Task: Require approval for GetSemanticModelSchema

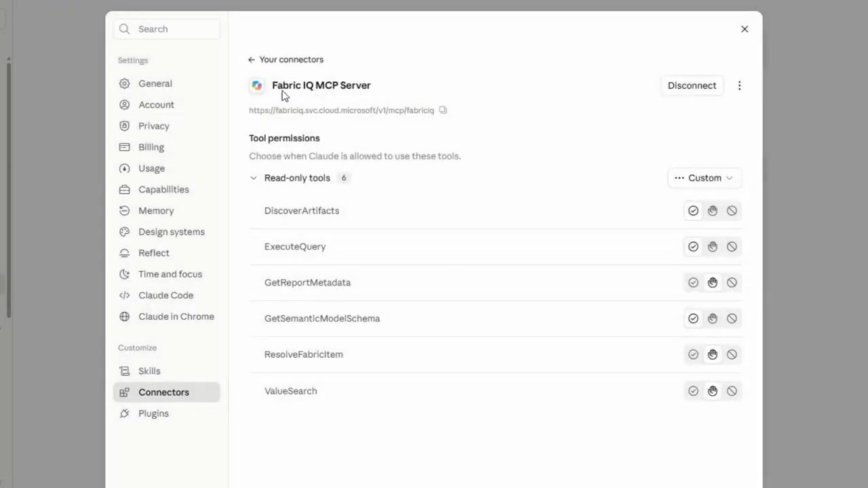Action: pyautogui.click(x=713, y=319)
